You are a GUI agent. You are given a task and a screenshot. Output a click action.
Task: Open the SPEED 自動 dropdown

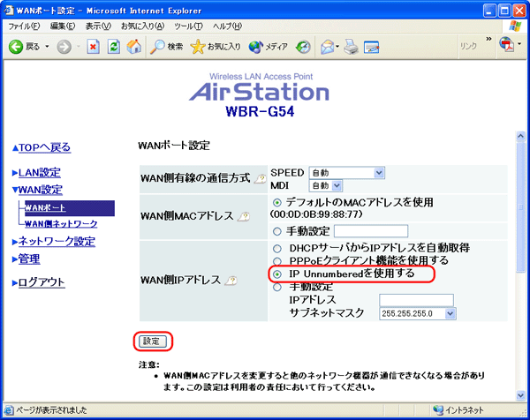(x=347, y=173)
